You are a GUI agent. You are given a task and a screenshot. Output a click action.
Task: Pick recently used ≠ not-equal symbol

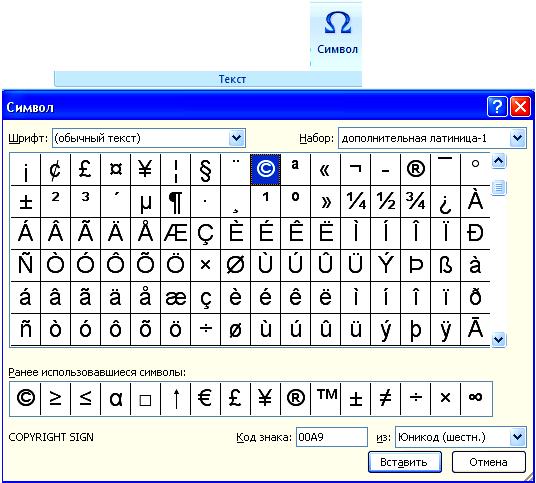point(386,399)
